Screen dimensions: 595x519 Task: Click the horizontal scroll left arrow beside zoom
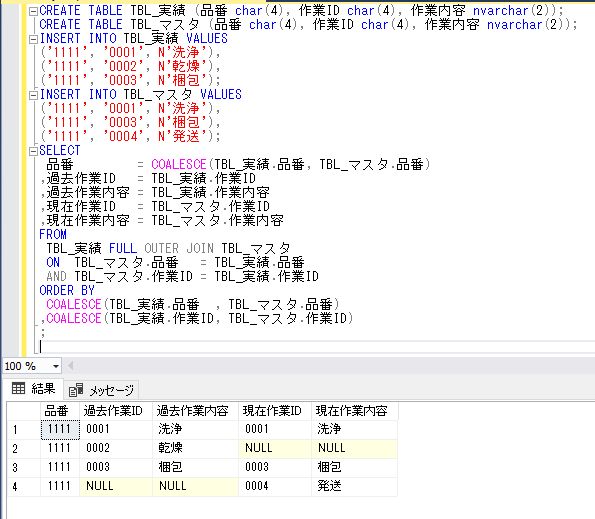pyautogui.click(x=70, y=366)
